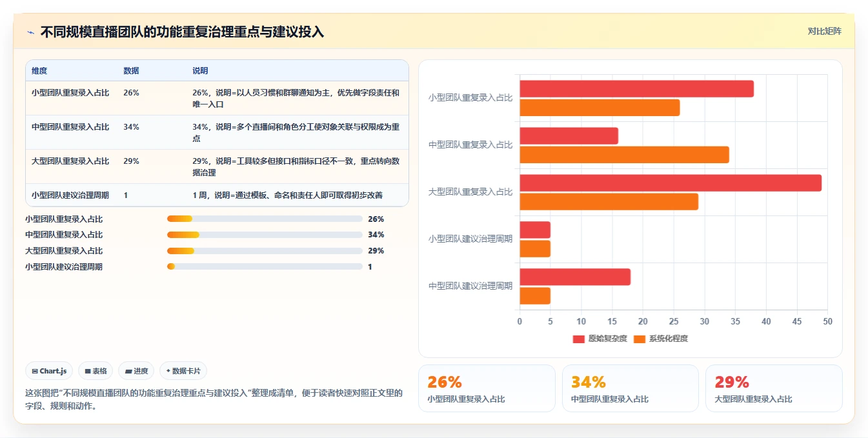868x438 pixels.
Task: Toggle the 系统化程度 legend swatch
Action: [x=640, y=339]
